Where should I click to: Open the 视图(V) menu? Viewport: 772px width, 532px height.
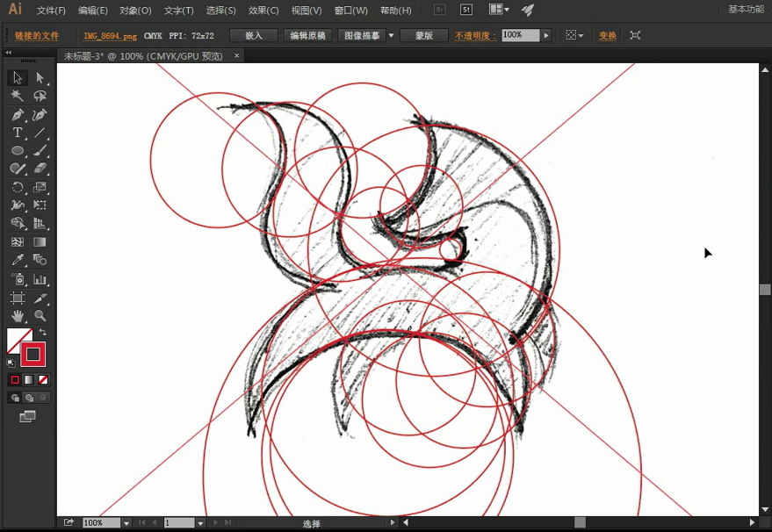point(306,11)
